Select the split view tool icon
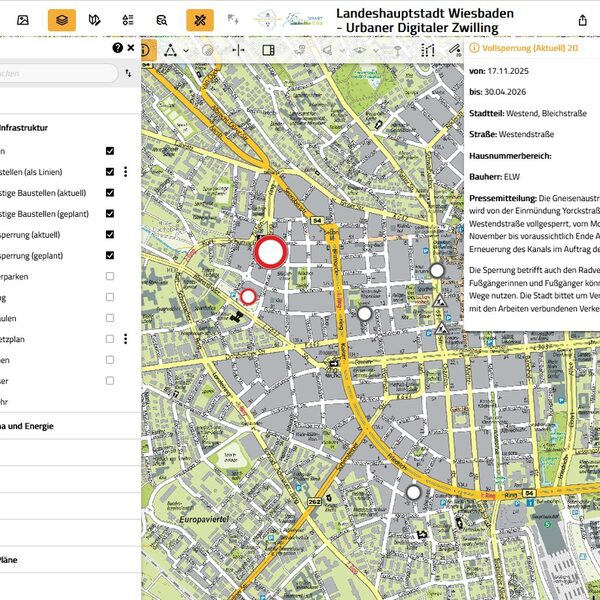The image size is (600, 600). [x=268, y=49]
